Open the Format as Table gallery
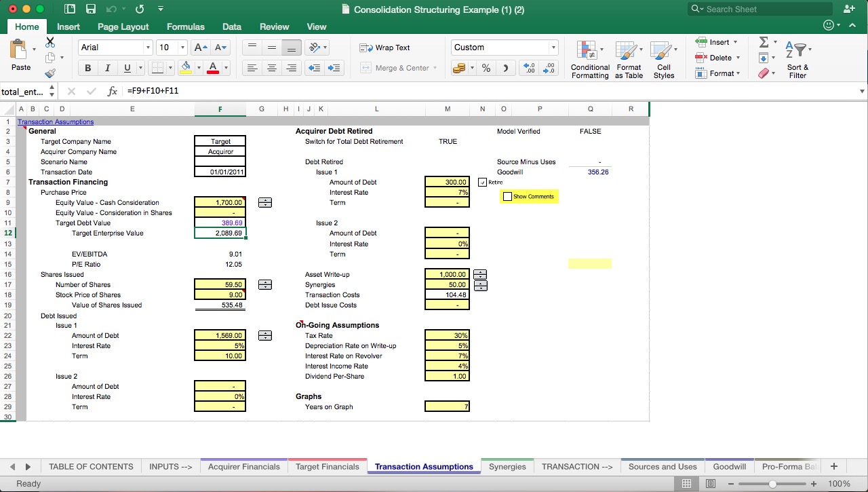 pos(629,60)
